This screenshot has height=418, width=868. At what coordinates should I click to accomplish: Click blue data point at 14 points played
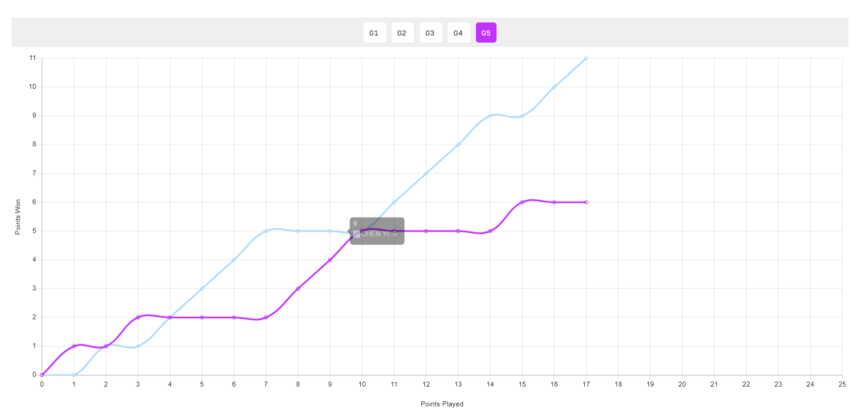[490, 116]
